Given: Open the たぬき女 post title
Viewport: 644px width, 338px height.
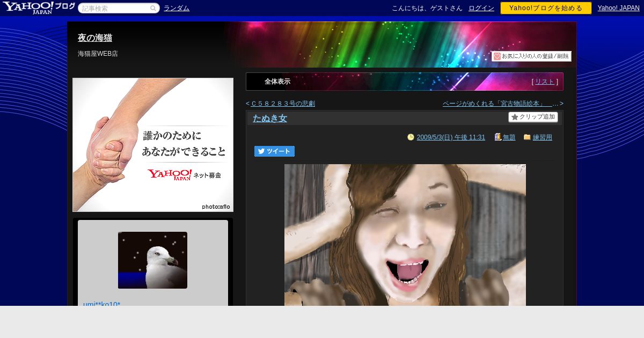Looking at the screenshot, I should coord(270,118).
